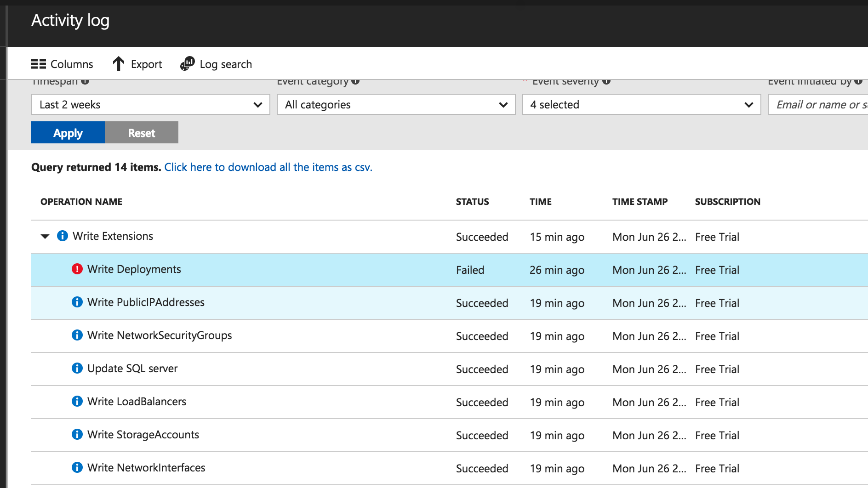This screenshot has height=488, width=868.
Task: Apply the activity log filters
Action: [68, 132]
